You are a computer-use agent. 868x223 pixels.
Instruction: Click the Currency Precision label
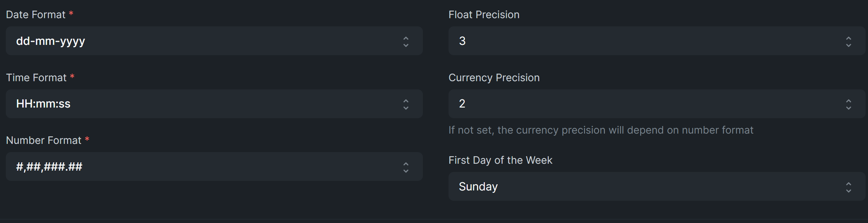[494, 77]
